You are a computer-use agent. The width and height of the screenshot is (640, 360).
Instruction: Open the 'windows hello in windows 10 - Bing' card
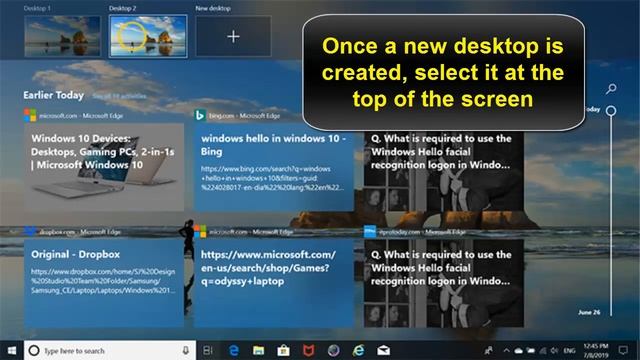[274, 167]
